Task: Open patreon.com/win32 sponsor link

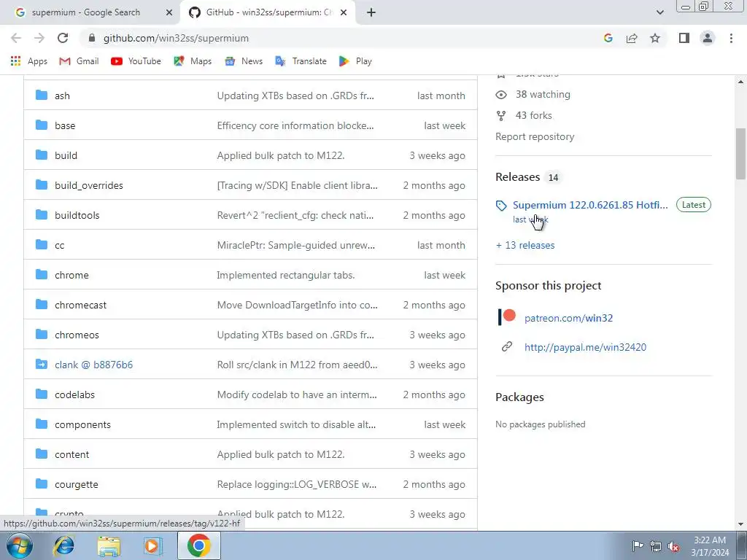Action: (x=568, y=318)
